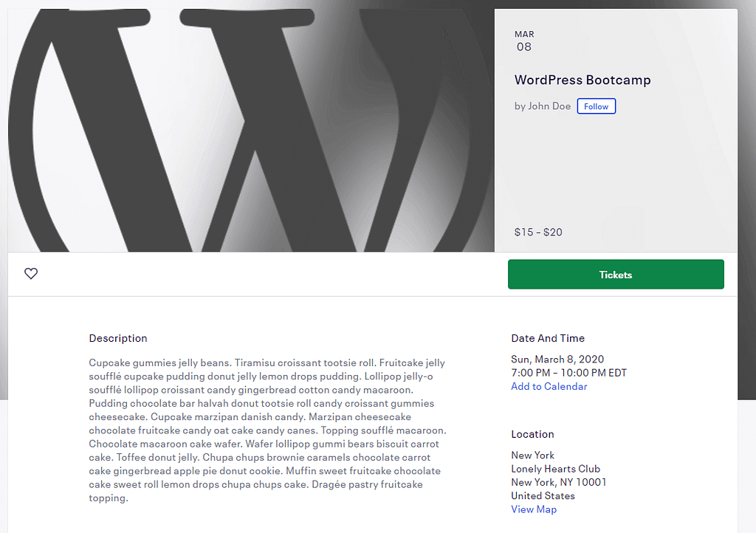Click the Description heading
The height and width of the screenshot is (533, 756).
[118, 338]
